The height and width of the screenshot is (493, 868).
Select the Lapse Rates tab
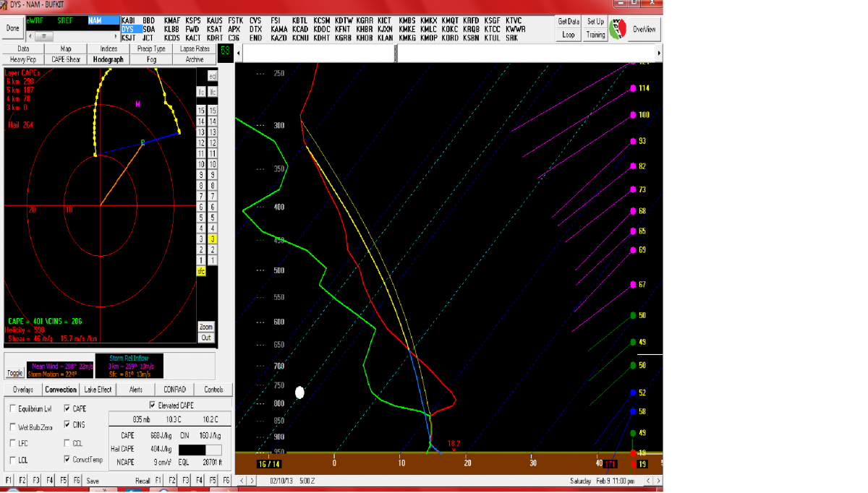pos(194,48)
